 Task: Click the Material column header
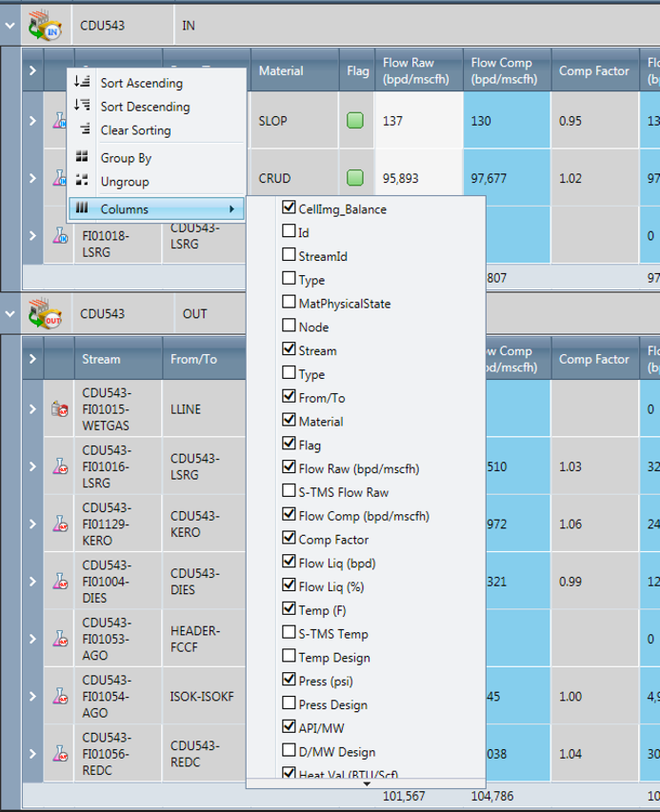coord(281,70)
